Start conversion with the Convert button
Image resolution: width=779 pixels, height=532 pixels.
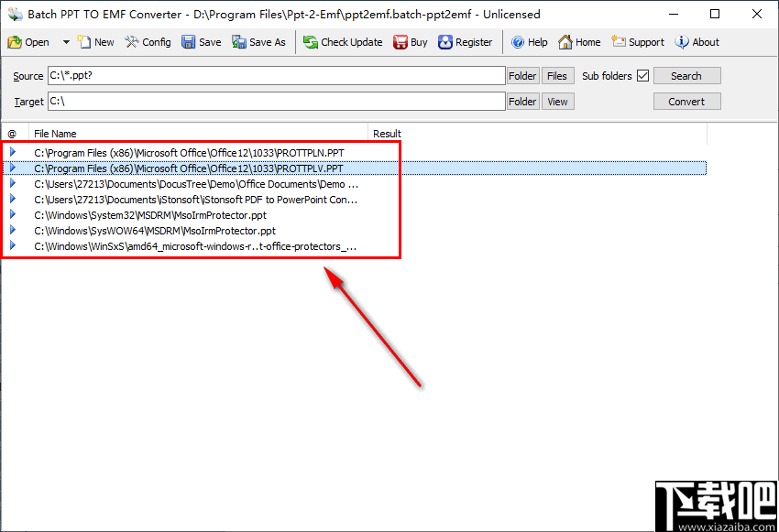pos(686,101)
